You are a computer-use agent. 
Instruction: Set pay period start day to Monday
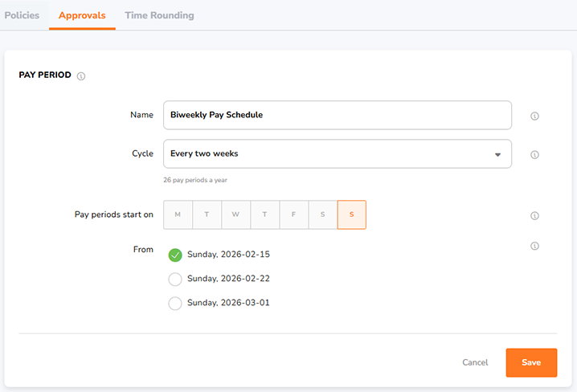[178, 215]
